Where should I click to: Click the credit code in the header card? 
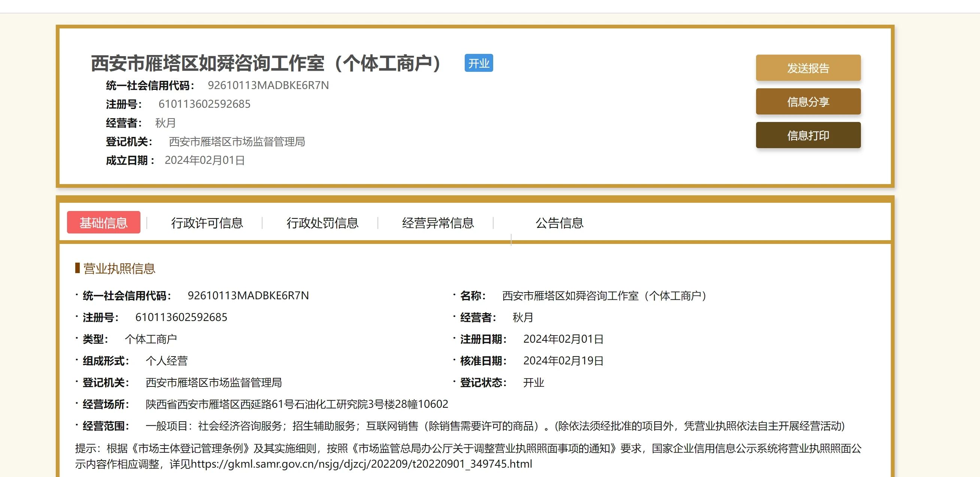point(268,85)
